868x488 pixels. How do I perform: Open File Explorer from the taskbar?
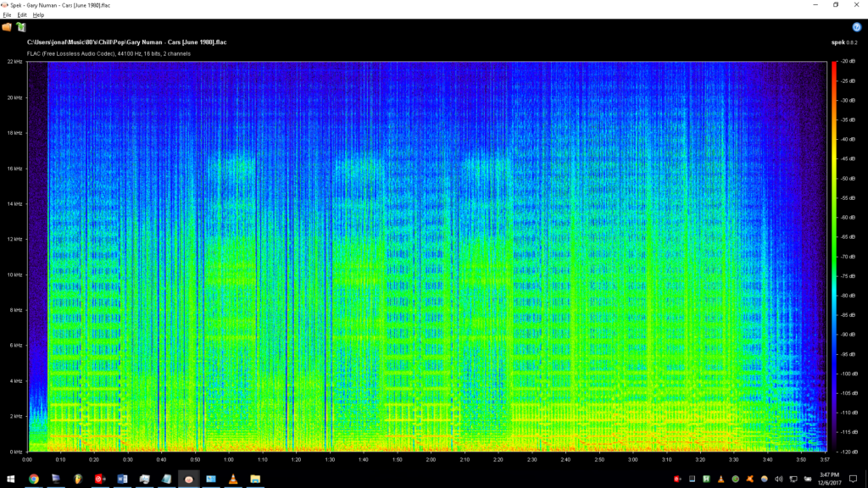click(x=256, y=479)
